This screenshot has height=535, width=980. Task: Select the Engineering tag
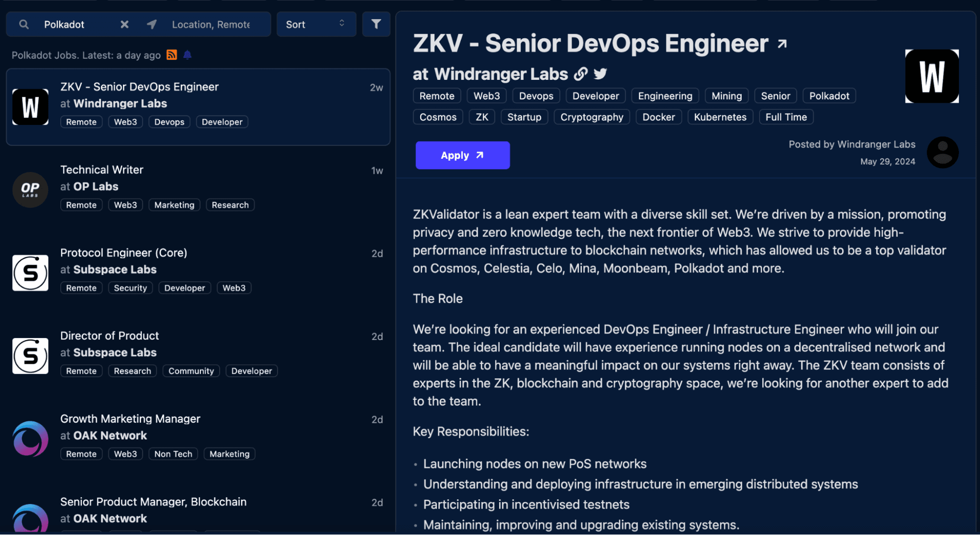pyautogui.click(x=665, y=96)
